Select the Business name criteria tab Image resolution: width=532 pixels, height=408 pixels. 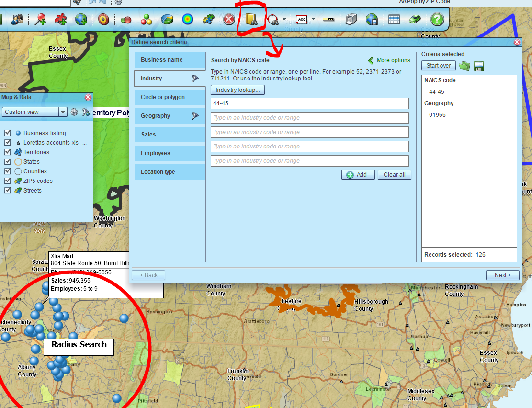pos(170,60)
